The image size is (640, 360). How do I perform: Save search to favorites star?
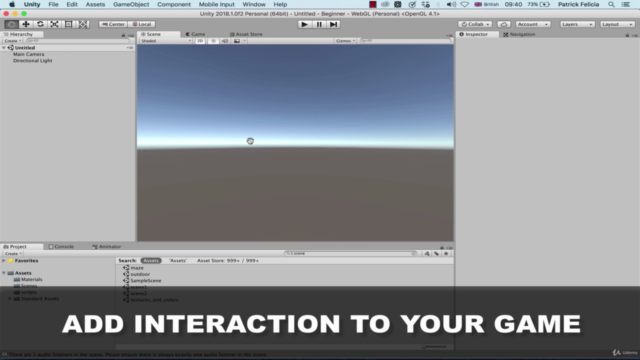pos(446,253)
